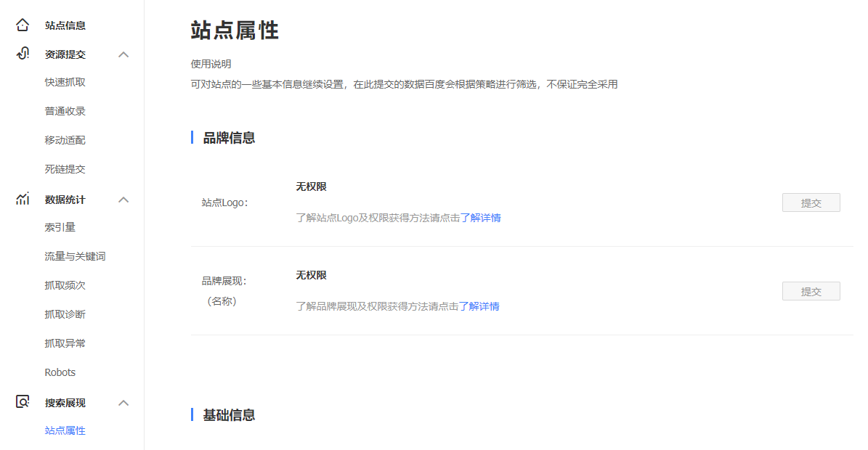
Task: Open the 死链提交 page
Action: tap(65, 169)
